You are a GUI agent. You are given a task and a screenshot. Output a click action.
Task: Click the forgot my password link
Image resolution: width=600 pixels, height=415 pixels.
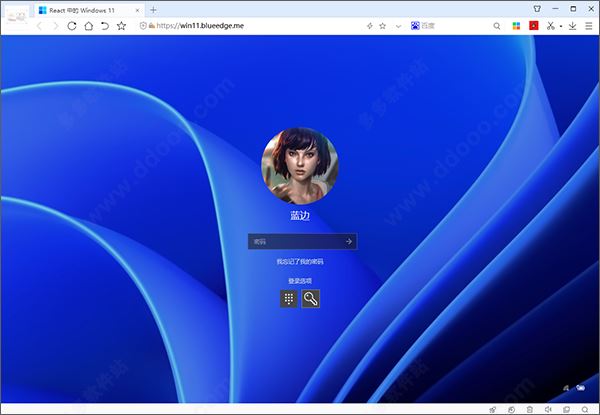pyautogui.click(x=300, y=262)
